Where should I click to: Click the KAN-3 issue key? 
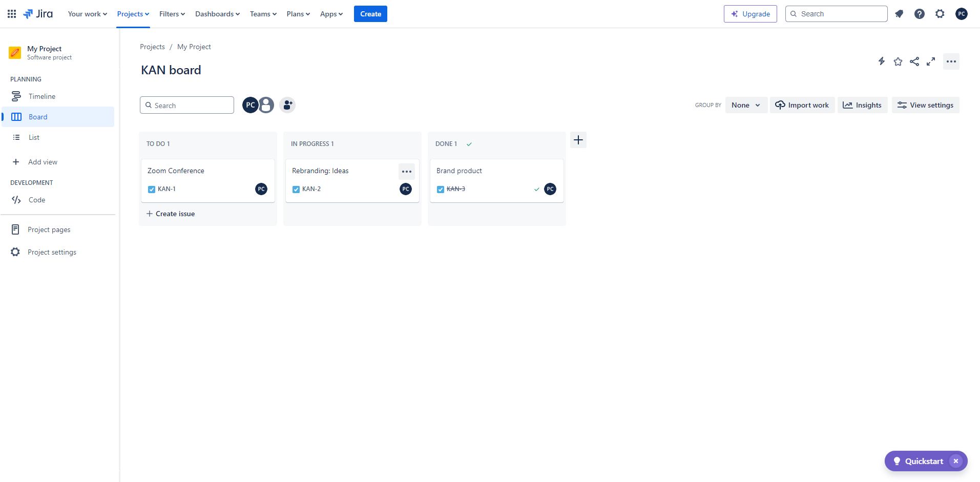pyautogui.click(x=456, y=189)
